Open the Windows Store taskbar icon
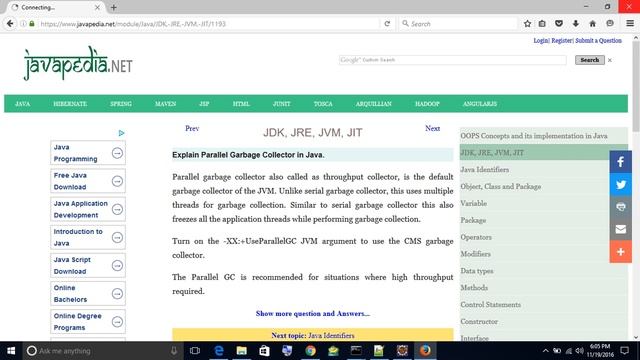Screen dimensions: 640x360 coord(264,351)
